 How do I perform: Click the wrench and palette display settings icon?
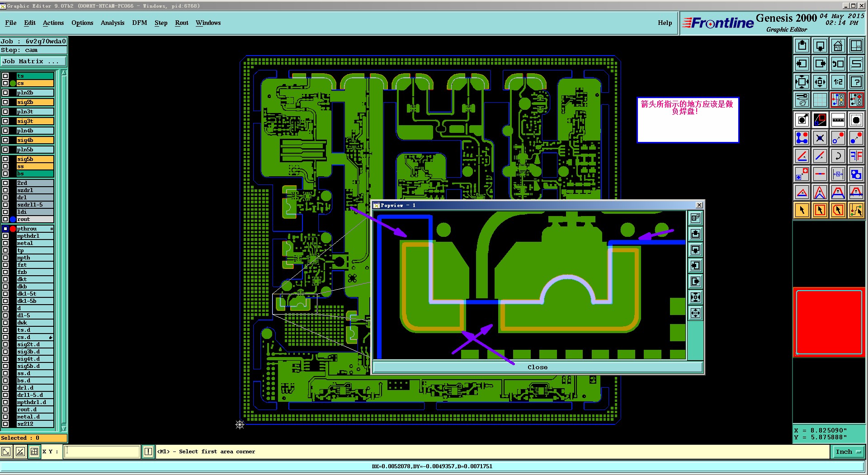[x=802, y=100]
